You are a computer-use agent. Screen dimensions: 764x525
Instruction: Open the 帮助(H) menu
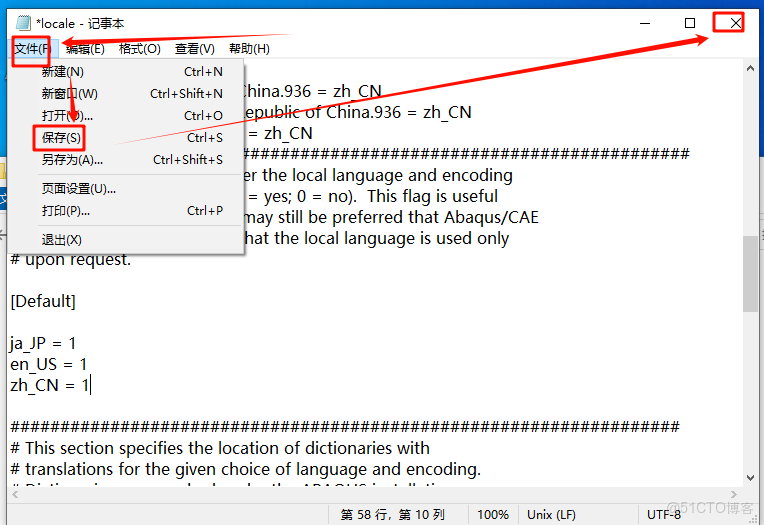click(249, 49)
